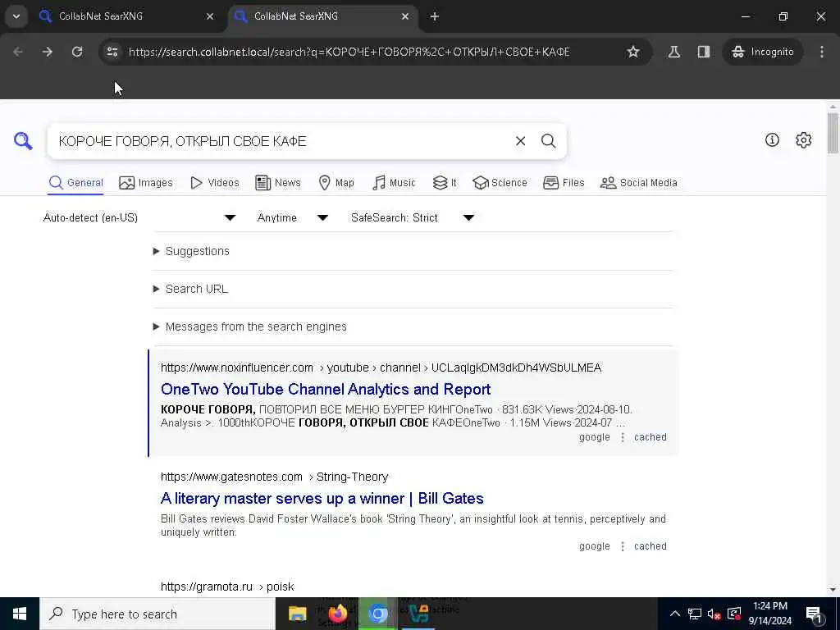840x630 pixels.
Task: Reload the current page
Action: coord(77,52)
